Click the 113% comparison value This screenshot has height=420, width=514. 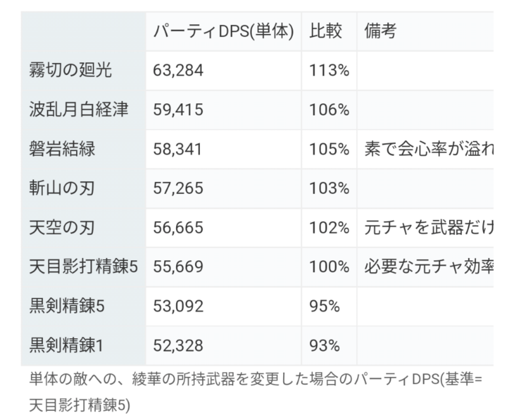pyautogui.click(x=329, y=70)
